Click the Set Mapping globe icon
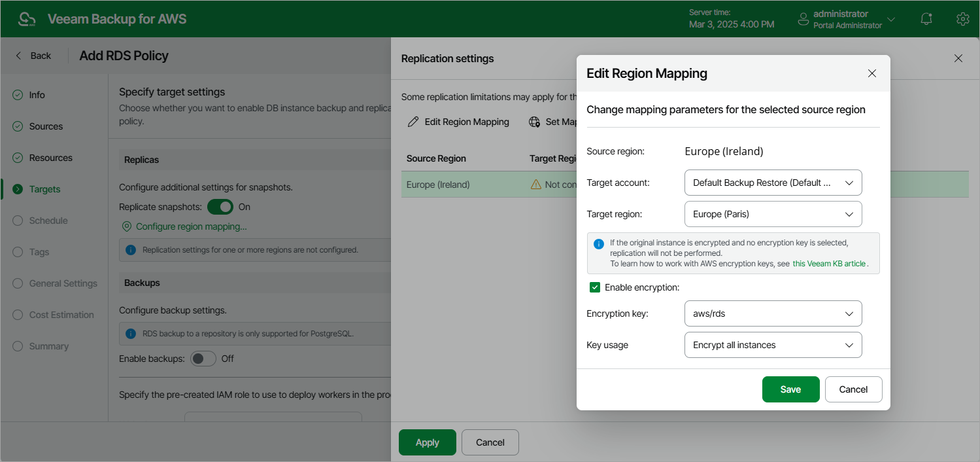 point(535,122)
